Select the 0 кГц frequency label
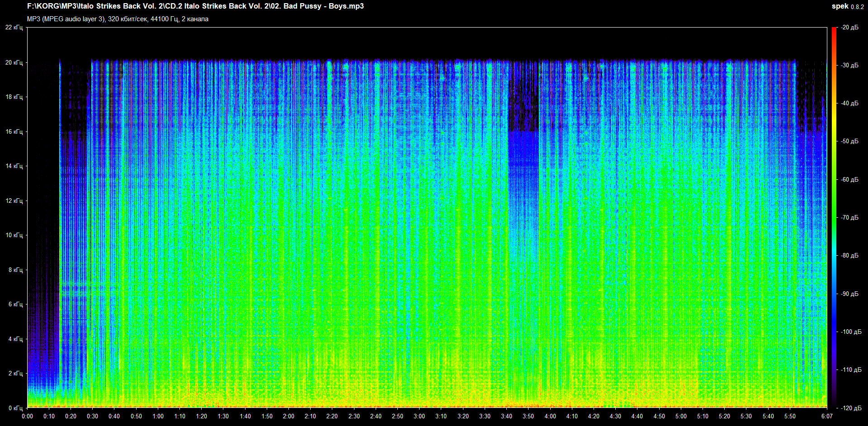The image size is (868, 426). 15,408
